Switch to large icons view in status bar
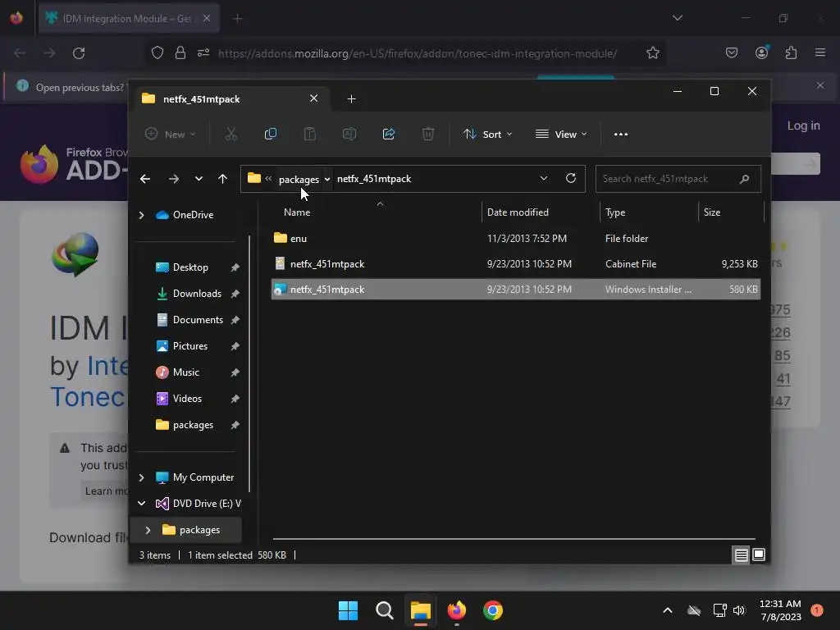This screenshot has height=630, width=840. click(759, 555)
